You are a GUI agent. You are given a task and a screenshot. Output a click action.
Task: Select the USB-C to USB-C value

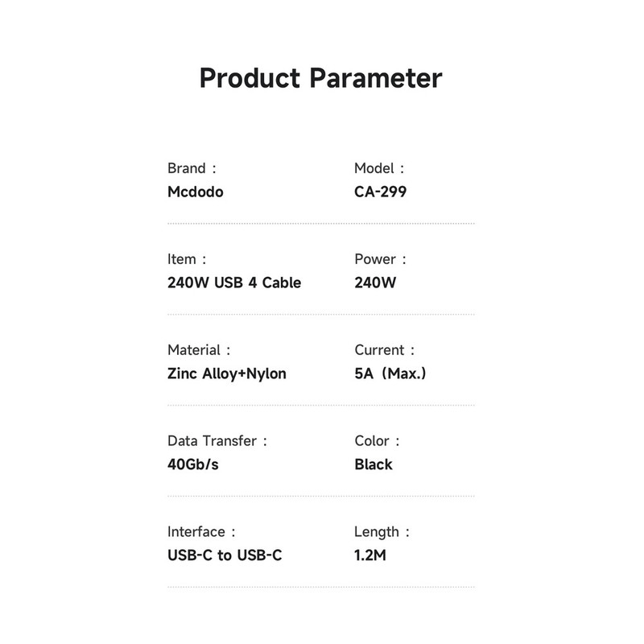[225, 555]
